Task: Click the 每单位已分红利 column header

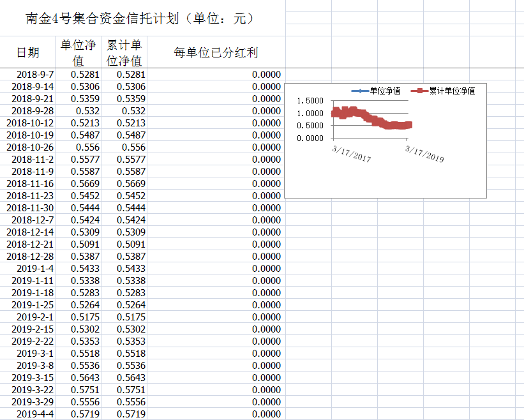Action: (x=216, y=52)
